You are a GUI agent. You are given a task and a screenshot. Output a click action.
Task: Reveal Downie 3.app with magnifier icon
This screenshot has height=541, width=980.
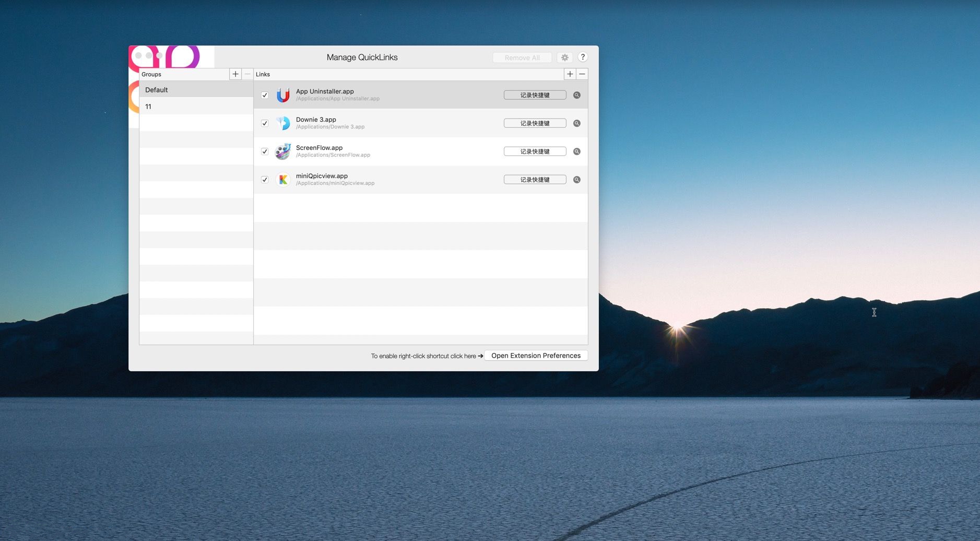[577, 123]
